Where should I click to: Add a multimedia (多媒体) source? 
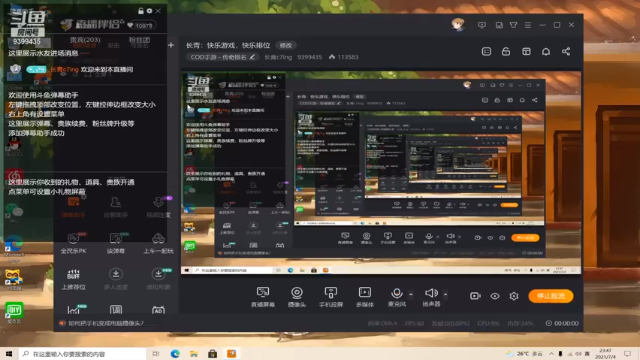point(364,296)
